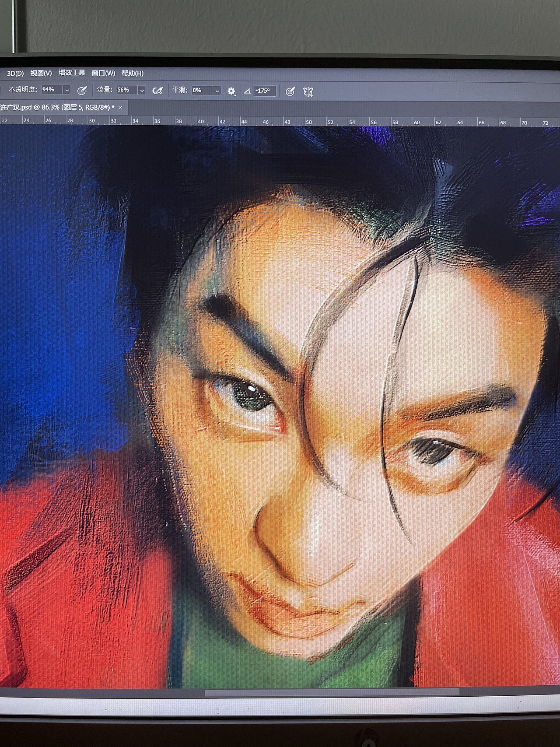Screen dimensions: 560x747
Task: Click the 不透明度 value field showing 94%
Action: [x=52, y=90]
